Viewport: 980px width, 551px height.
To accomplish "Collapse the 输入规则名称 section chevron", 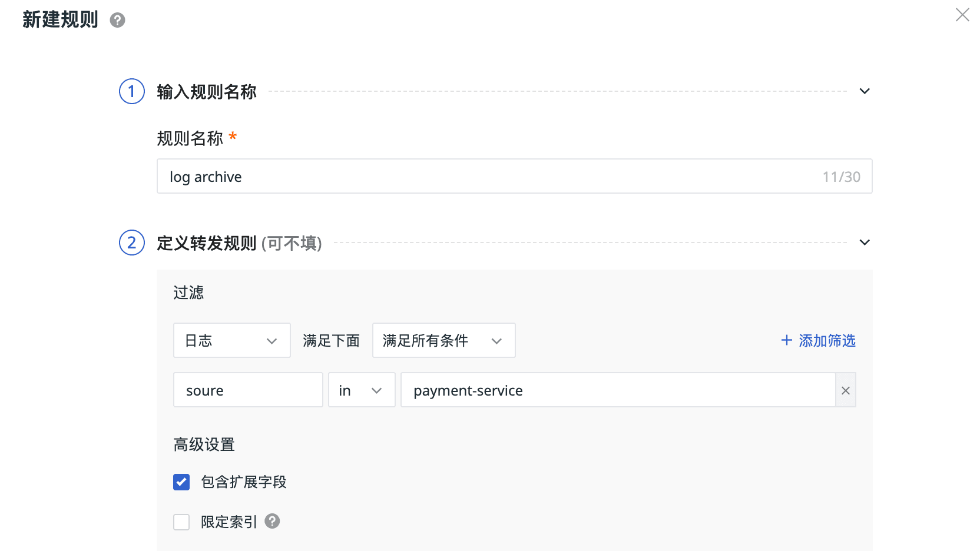I will [865, 91].
